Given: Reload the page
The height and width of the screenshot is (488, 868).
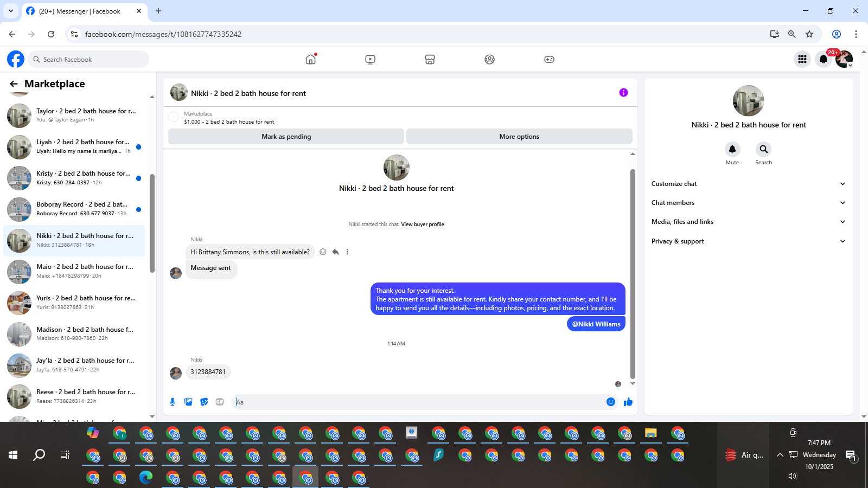Looking at the screenshot, I should click(51, 34).
